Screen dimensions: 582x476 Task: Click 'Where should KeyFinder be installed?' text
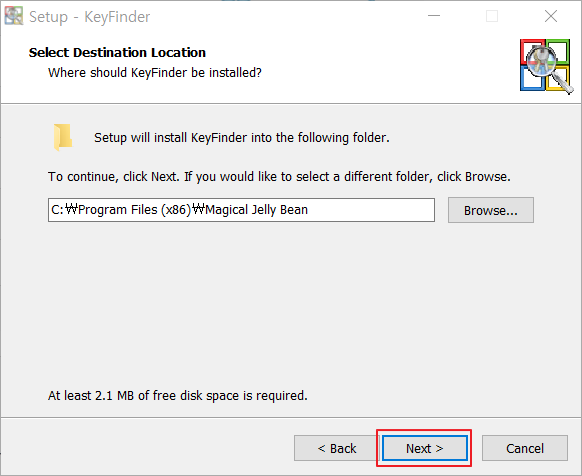(155, 72)
